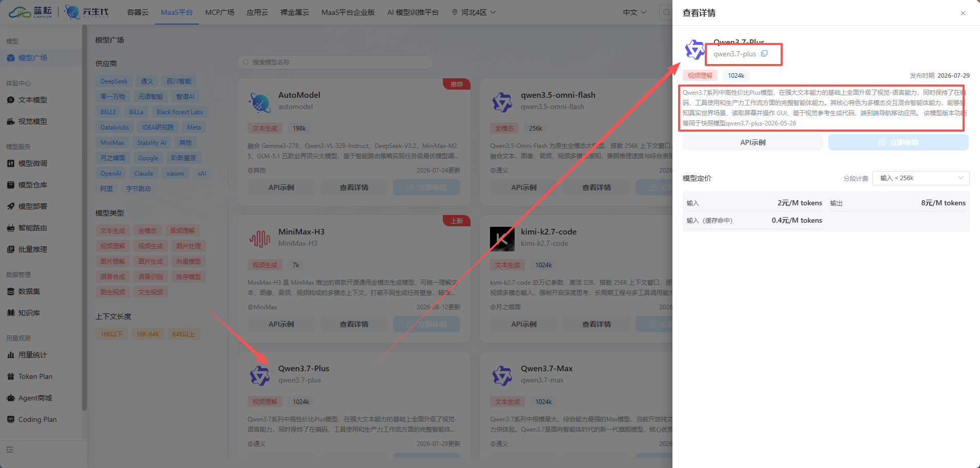Open Agent商城 in the sidebar
The width and height of the screenshot is (980, 468).
point(35,398)
